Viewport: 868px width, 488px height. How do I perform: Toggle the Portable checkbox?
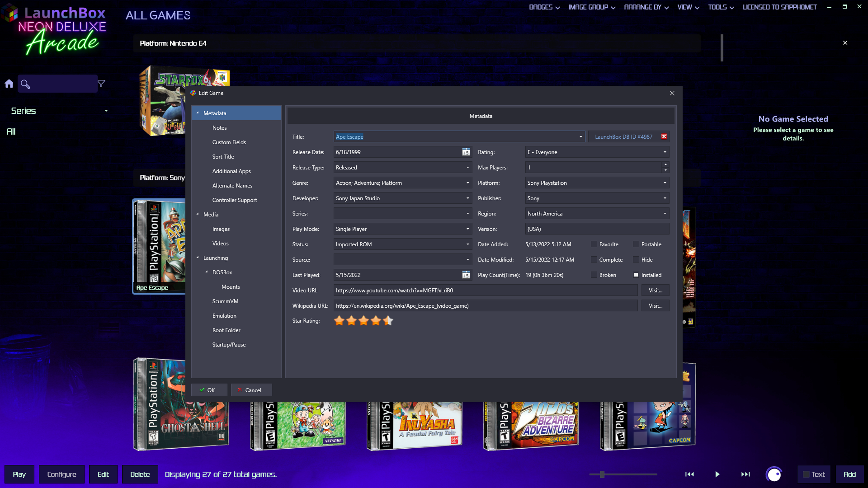636,244
